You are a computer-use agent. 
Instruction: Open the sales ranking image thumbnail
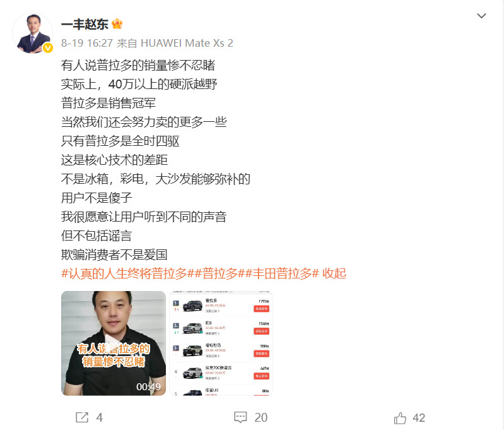tap(221, 343)
